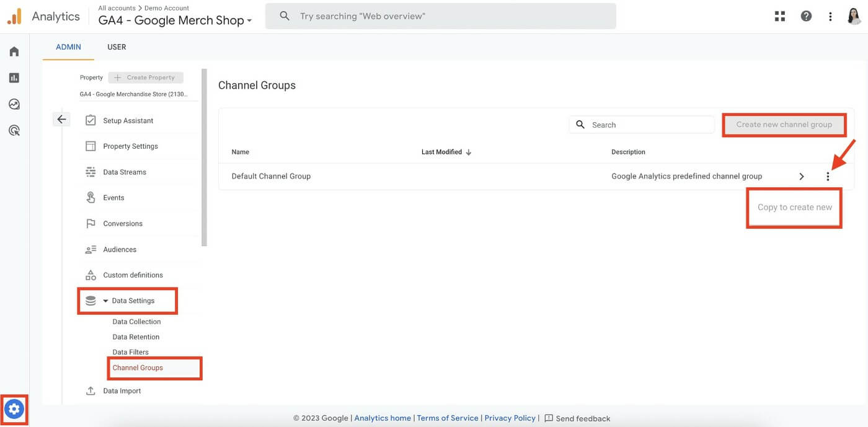Open Reports using the bar chart sidebar icon
This screenshot has width=868, height=427.
tap(14, 77)
